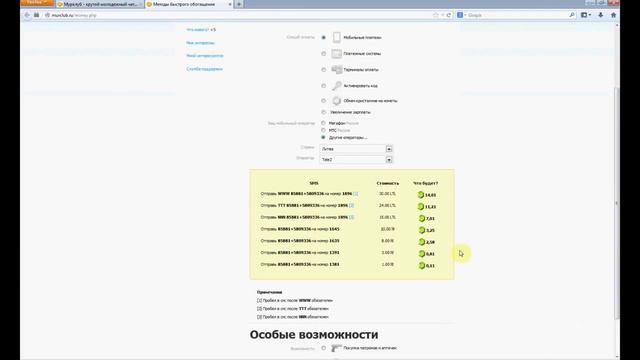
Task: Select the Покупка патронов и аптечек radio
Action: click(323, 348)
